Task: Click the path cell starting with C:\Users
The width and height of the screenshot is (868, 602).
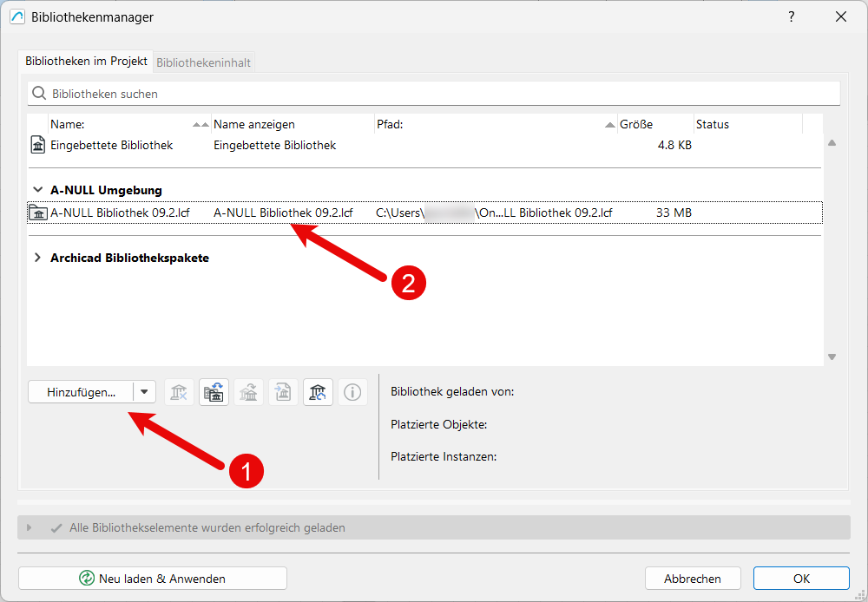Action: pyautogui.click(x=494, y=213)
